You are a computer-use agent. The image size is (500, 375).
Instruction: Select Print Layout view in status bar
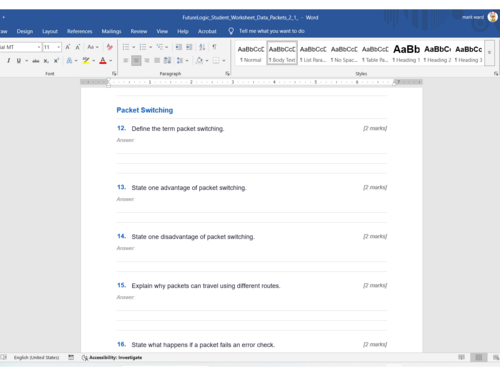coord(479,357)
